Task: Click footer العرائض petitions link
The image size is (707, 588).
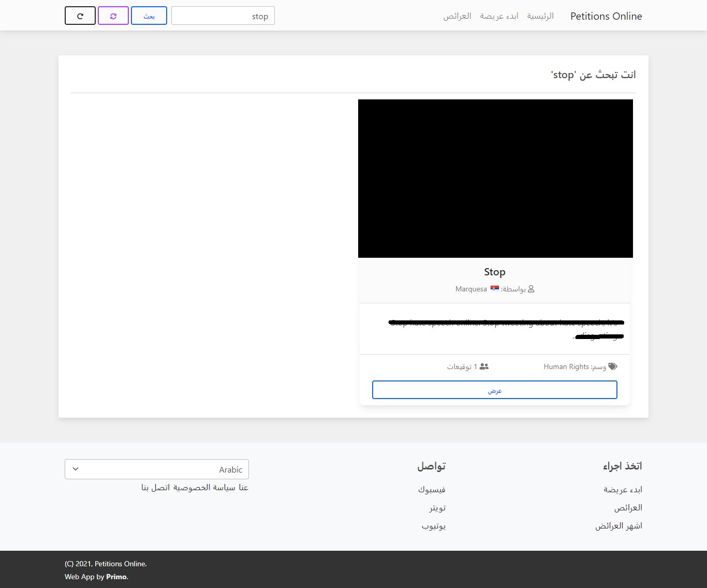Action: [x=628, y=508]
